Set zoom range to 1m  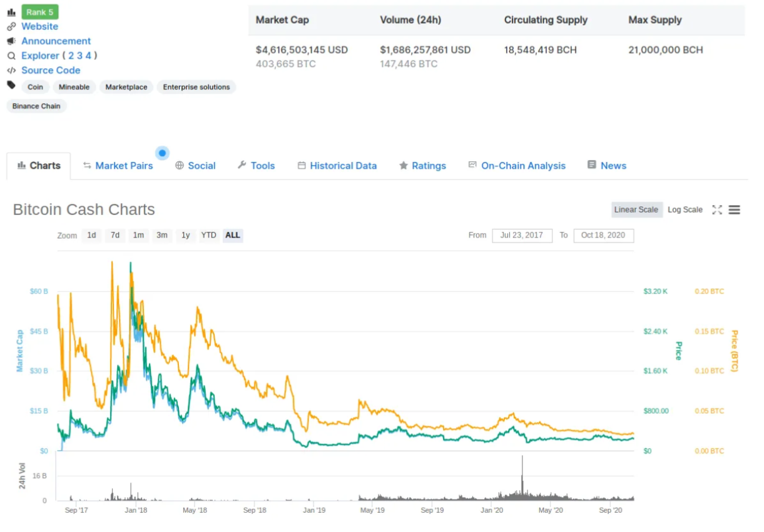[138, 236]
